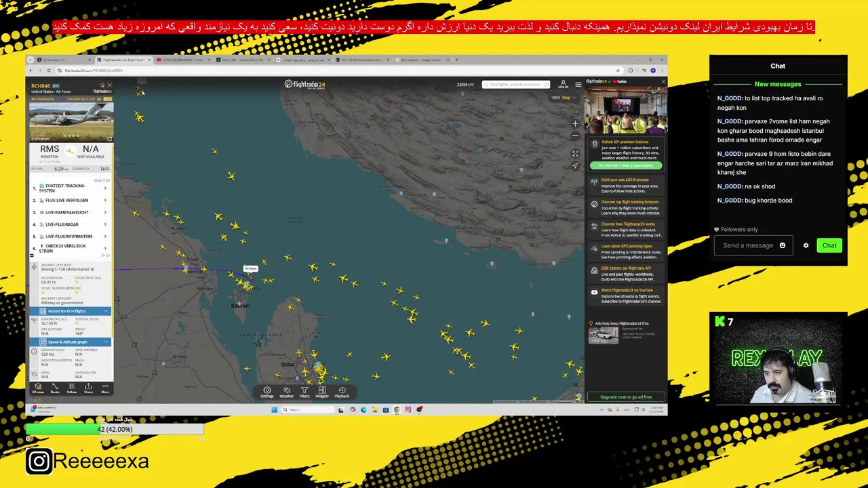Toggle fullscreen map view
The width and height of the screenshot is (868, 488).
tap(576, 154)
